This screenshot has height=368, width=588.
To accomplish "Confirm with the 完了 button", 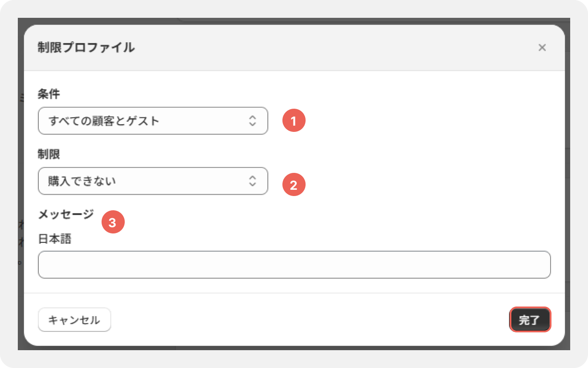I will tap(530, 320).
